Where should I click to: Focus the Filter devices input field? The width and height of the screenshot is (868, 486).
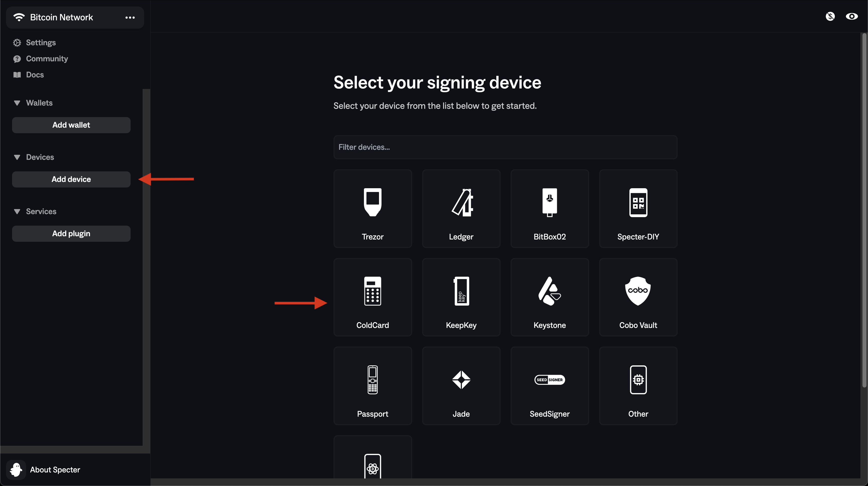[x=505, y=147]
